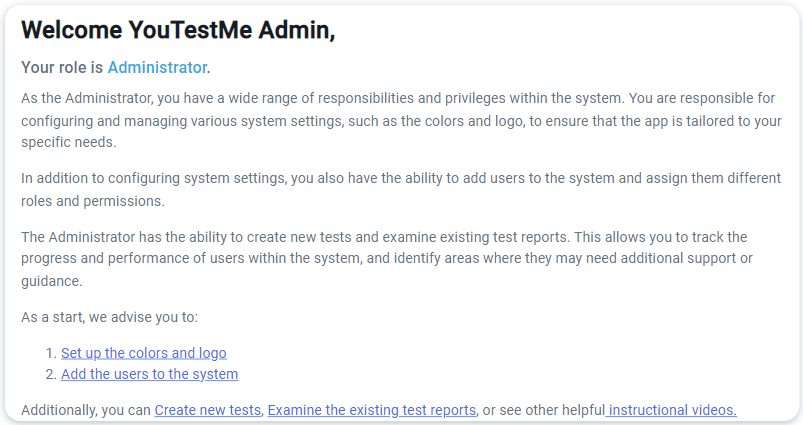Viewport: 803px width, 425px height.
Task: Click the 'Additionally, you can' text
Action: pyautogui.click(x=86, y=410)
